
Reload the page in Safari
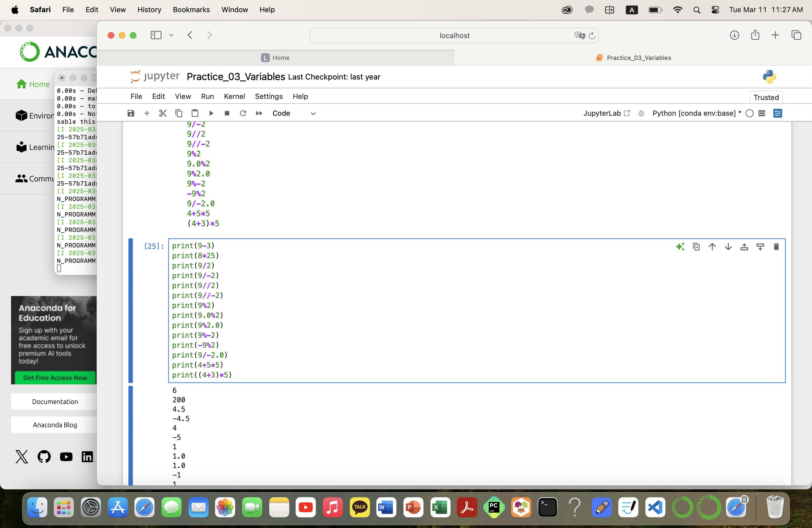click(592, 35)
